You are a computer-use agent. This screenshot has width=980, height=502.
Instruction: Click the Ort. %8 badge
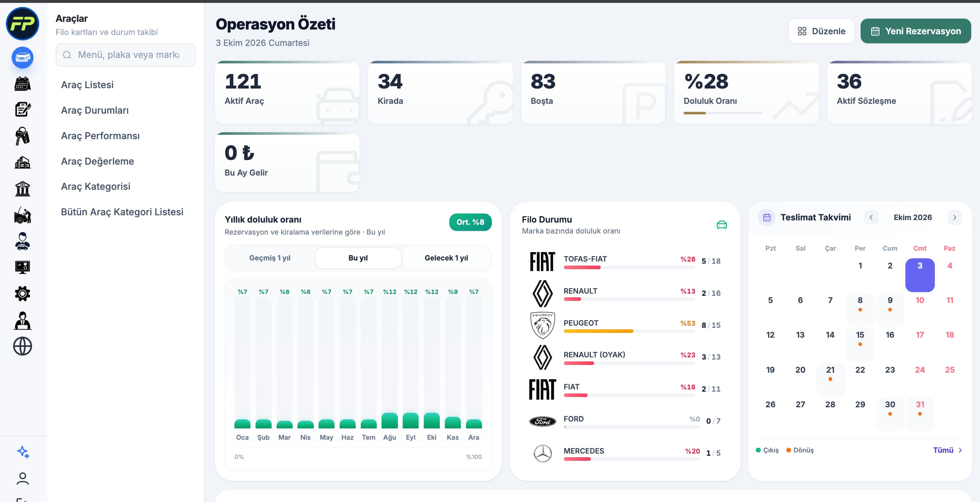(470, 222)
